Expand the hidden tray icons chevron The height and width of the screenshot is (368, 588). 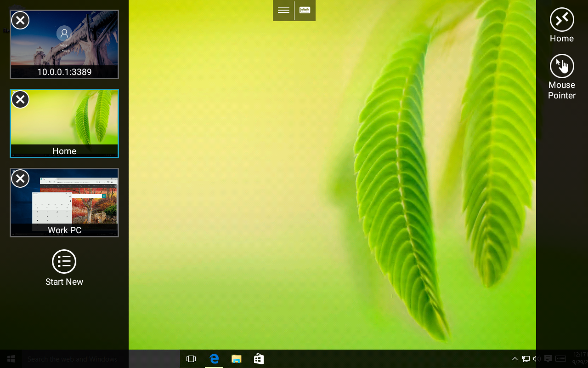click(x=514, y=359)
